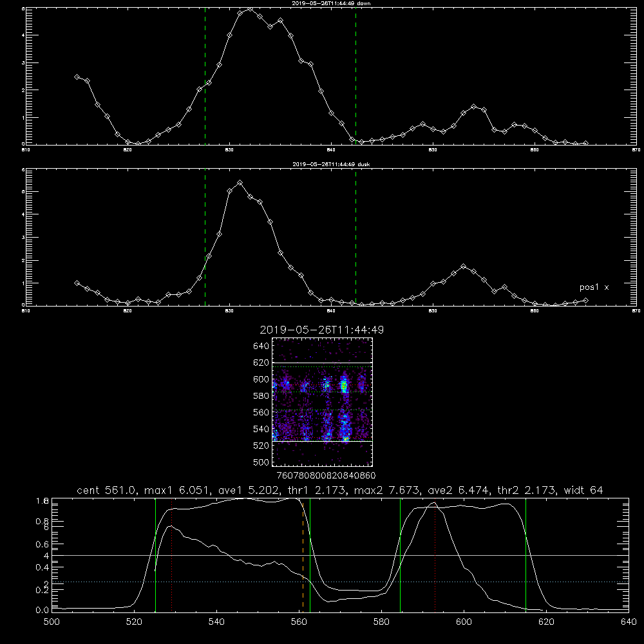Select the first diamond data point in dawn curve
The image size is (644, 644).
[77, 77]
